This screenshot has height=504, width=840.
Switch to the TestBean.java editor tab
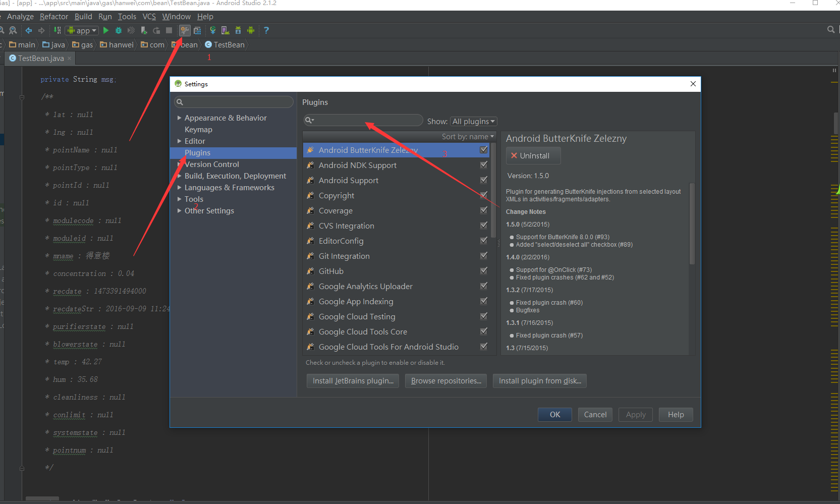[x=40, y=59]
